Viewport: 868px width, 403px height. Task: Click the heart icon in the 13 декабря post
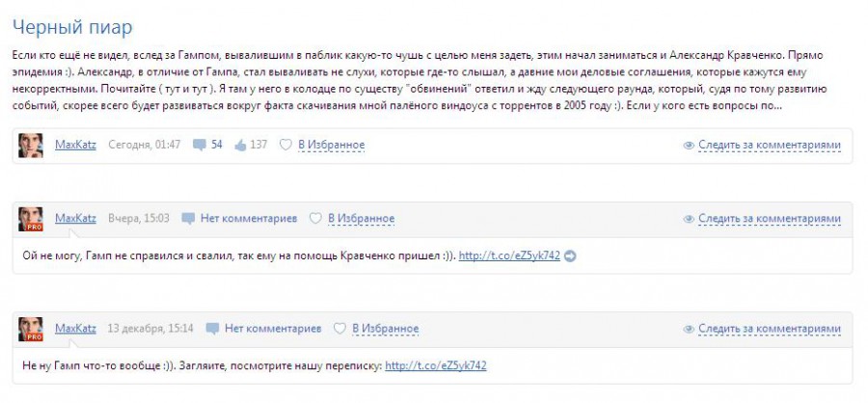[x=339, y=328]
